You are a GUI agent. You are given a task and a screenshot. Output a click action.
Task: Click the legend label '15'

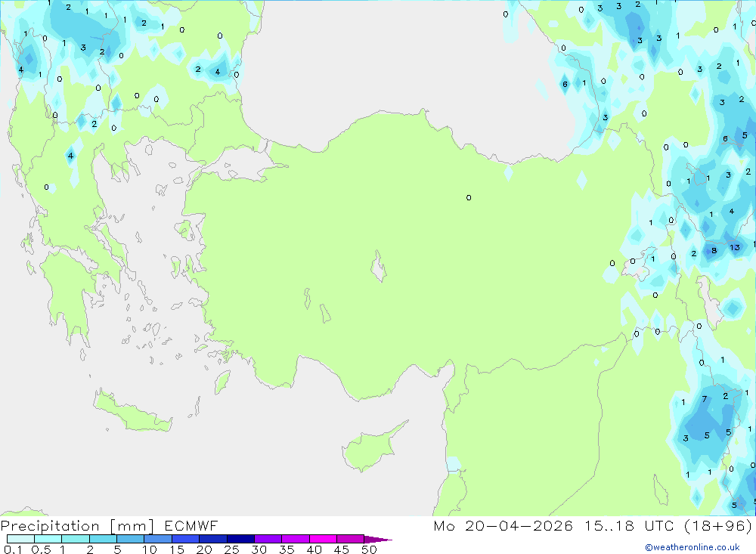coord(176,549)
